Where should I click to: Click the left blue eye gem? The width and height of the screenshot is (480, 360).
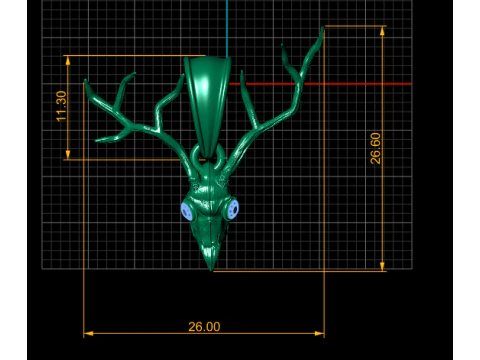point(187,211)
